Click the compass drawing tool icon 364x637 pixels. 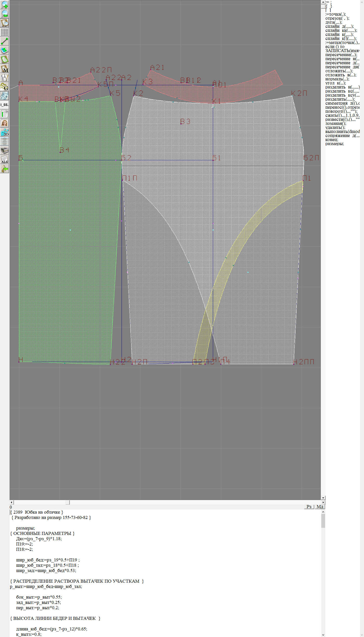[x=5, y=78]
